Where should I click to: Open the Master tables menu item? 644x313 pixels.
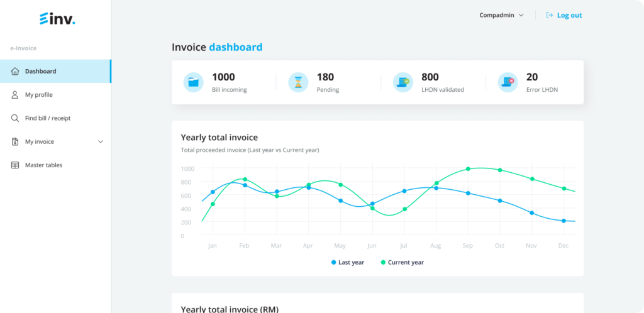(x=43, y=165)
